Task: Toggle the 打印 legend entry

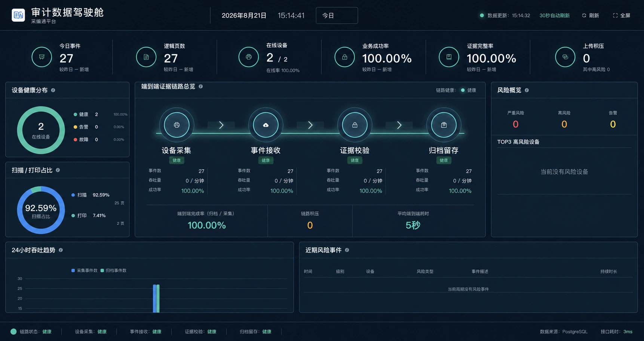Action: pyautogui.click(x=79, y=216)
